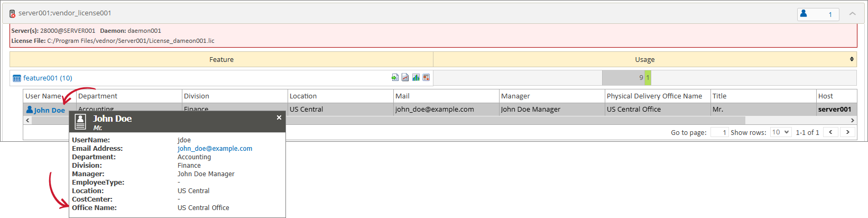Select the John Doe Manager table cell
This screenshot has height=218, width=868.
(552, 110)
